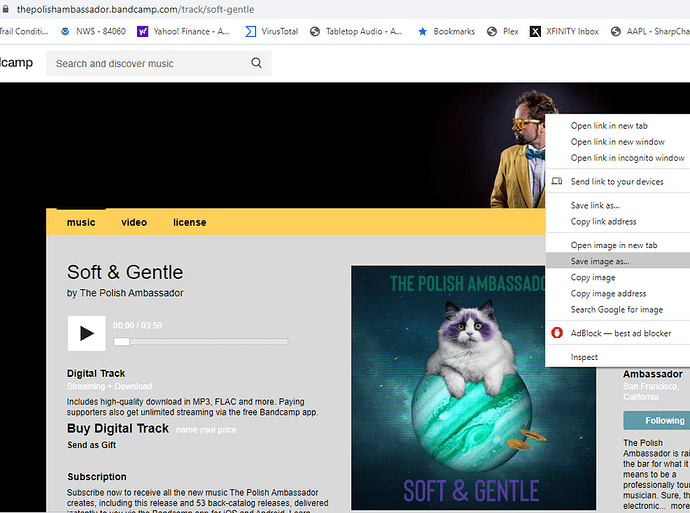Choose Search Google for image
Viewport: 690px width, 513px height.
(x=617, y=309)
